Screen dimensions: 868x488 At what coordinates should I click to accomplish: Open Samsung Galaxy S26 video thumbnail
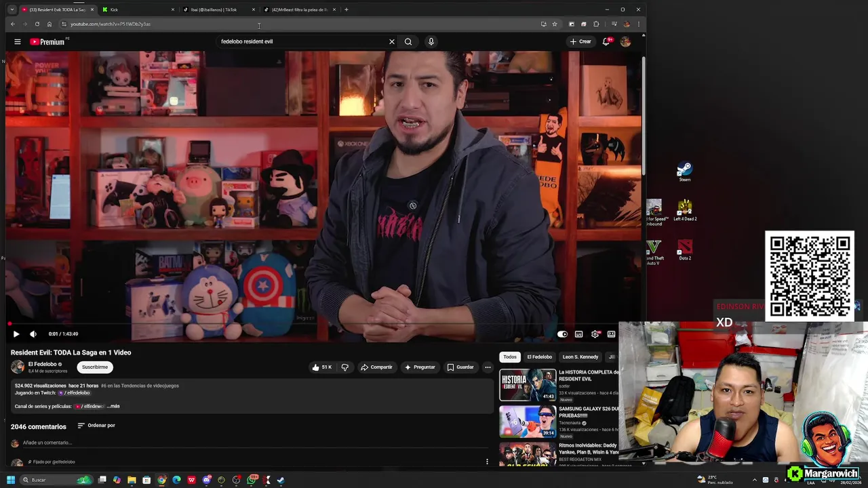528,422
